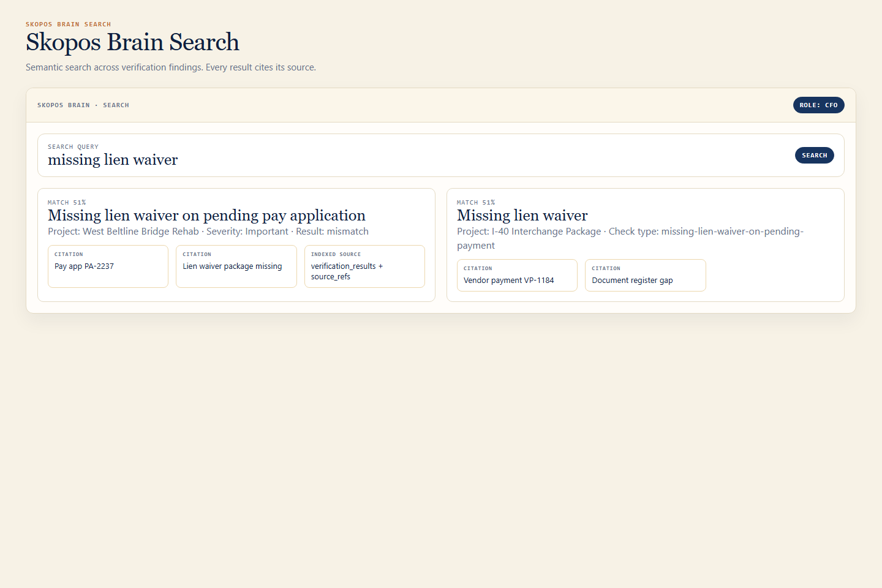Open citation Document register gap
Screen dimensions: 882x588
pos(645,275)
